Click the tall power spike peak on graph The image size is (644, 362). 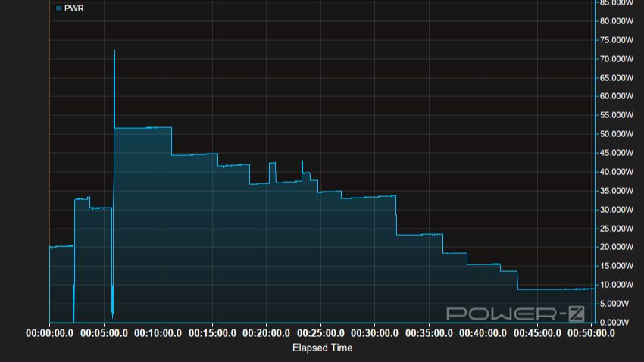point(114,51)
